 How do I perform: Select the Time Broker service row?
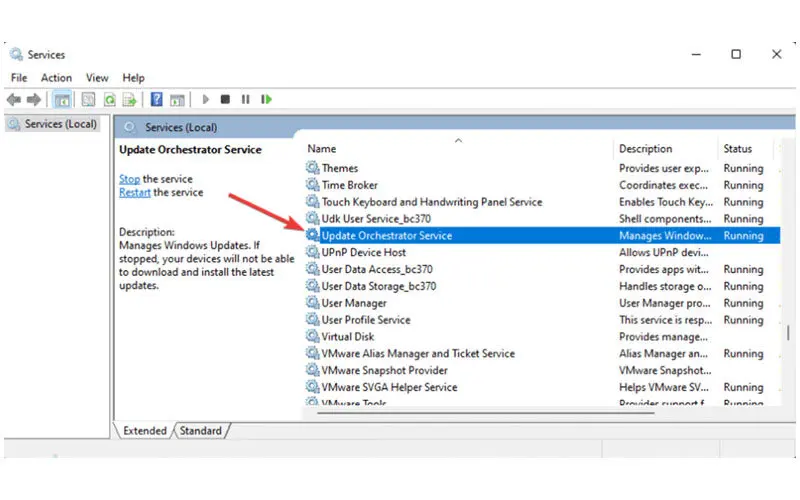click(542, 185)
